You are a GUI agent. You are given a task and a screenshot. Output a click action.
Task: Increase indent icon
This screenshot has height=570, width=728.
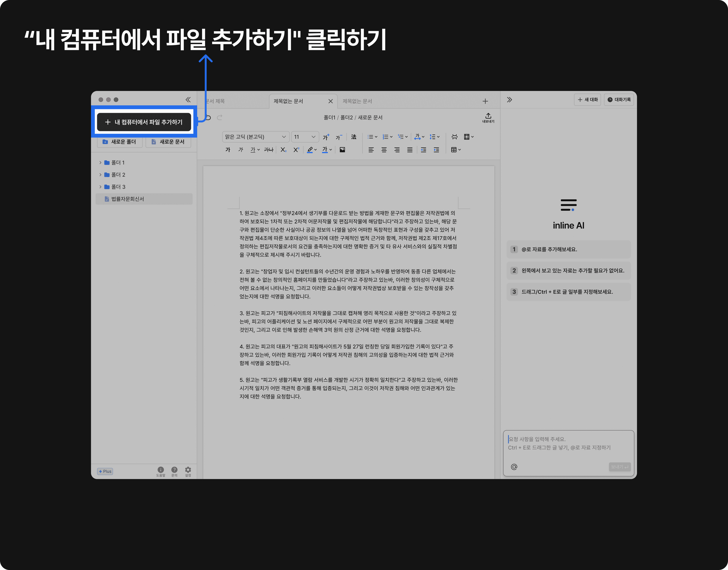click(436, 150)
